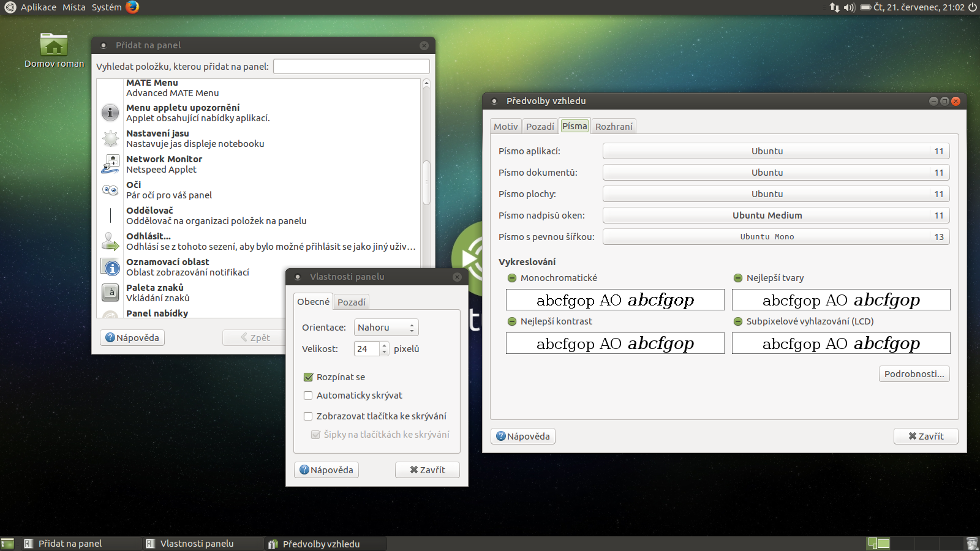Select Subpixelové vyhlazování (LCD) rendering
This screenshot has height=551, width=980.
point(737,321)
